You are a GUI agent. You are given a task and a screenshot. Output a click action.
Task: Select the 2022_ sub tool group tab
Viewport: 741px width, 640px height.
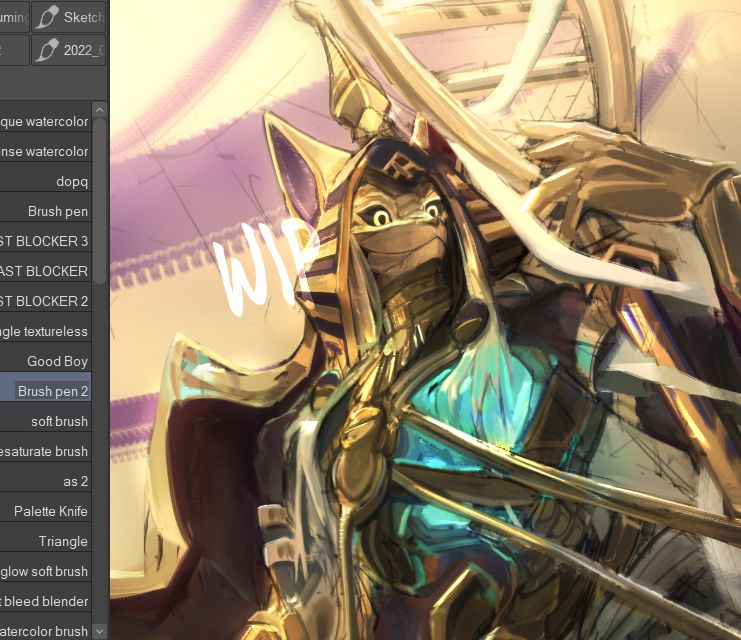(x=69, y=50)
